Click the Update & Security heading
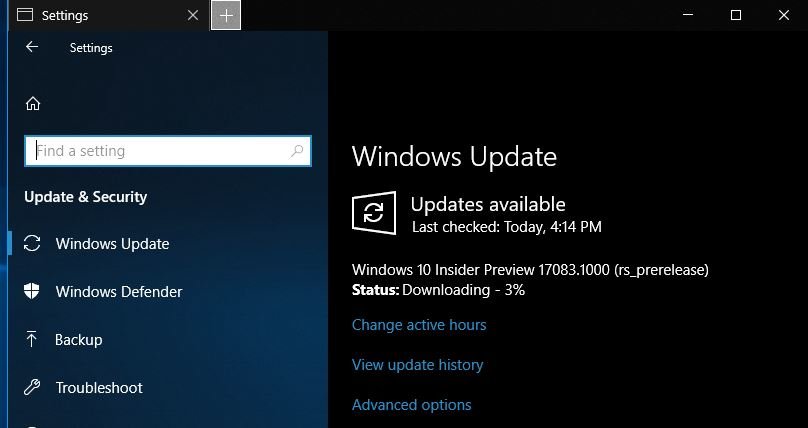This screenshot has height=428, width=808. 86,197
